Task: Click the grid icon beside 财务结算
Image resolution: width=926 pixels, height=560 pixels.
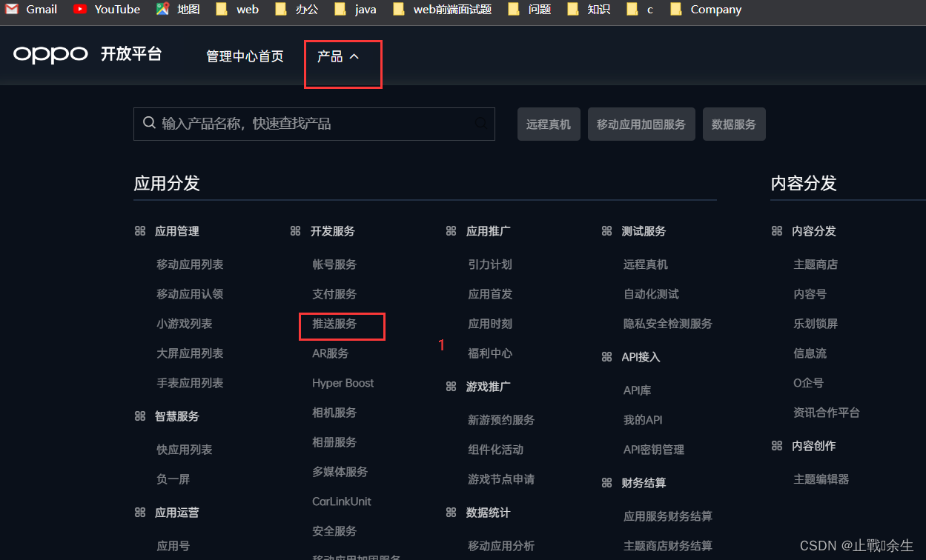Action: tap(607, 483)
